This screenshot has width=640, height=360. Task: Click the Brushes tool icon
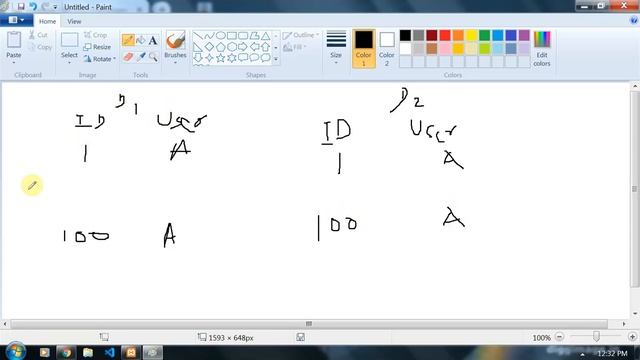(176, 41)
